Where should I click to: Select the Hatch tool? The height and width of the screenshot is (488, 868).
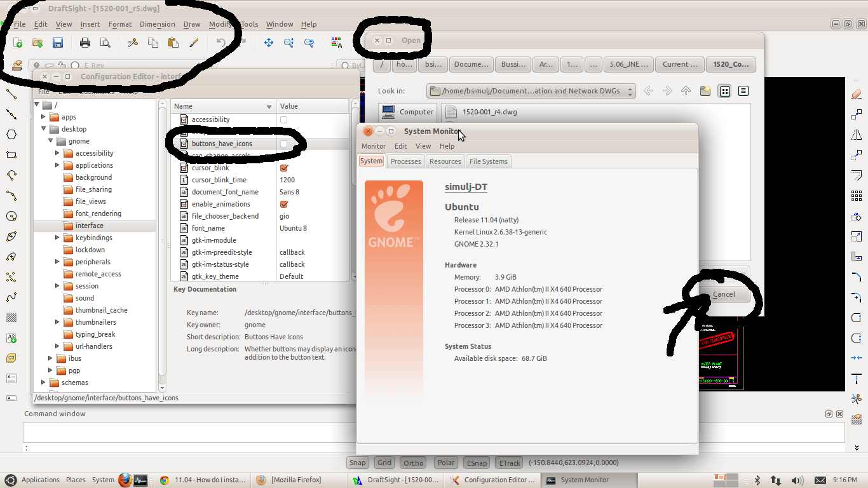click(11, 317)
